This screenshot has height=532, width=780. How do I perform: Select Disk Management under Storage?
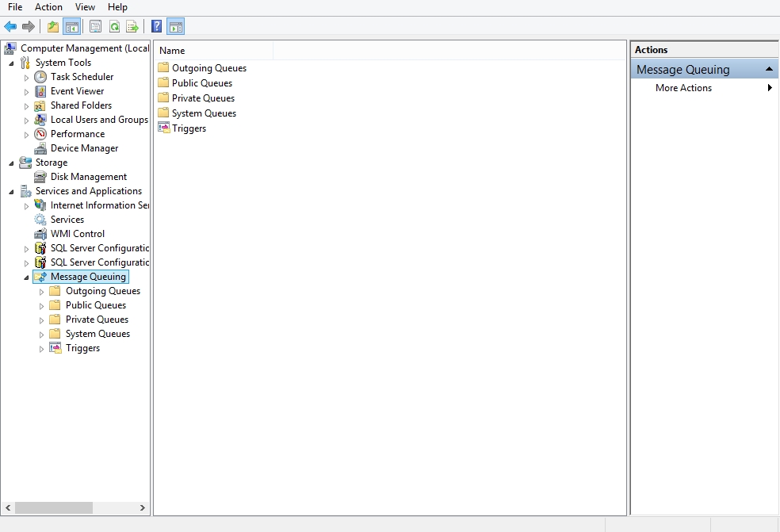(x=88, y=177)
